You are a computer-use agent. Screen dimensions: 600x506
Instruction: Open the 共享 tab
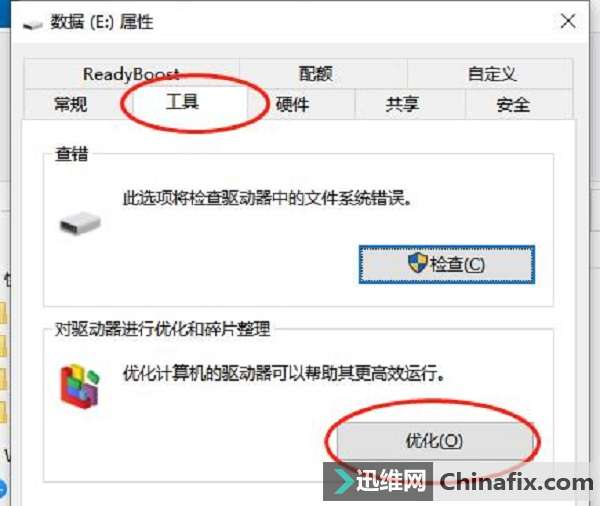tap(402, 104)
